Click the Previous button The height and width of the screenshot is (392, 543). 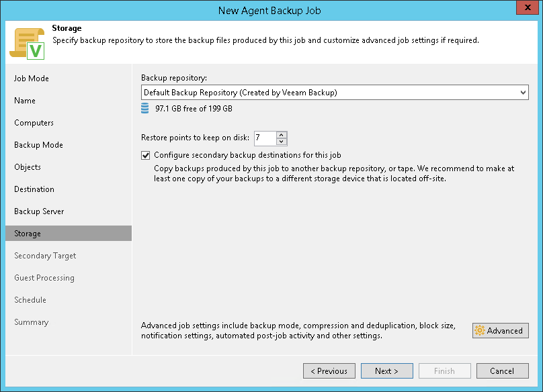pyautogui.click(x=329, y=371)
